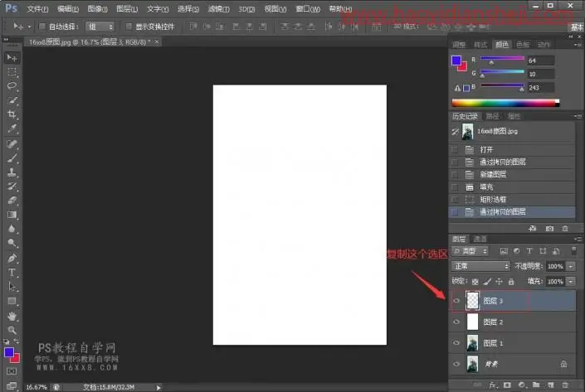Open auto-select 组 dropdown
Screen dimensions: 585x392
pyautogui.click(x=100, y=27)
